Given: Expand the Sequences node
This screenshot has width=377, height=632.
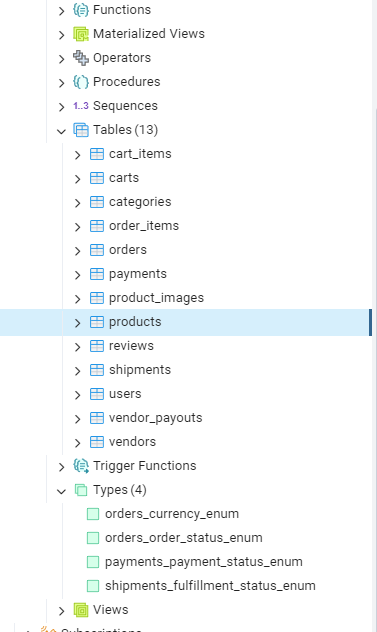Looking at the screenshot, I should point(61,107).
